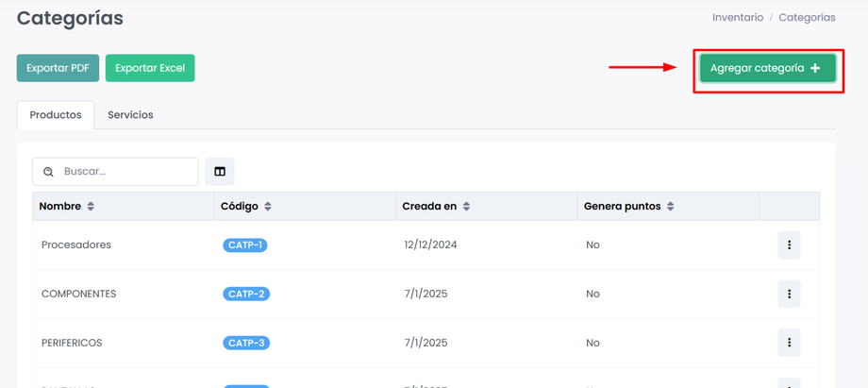Click the search magnifier icon
This screenshot has width=868, height=388.
[49, 172]
